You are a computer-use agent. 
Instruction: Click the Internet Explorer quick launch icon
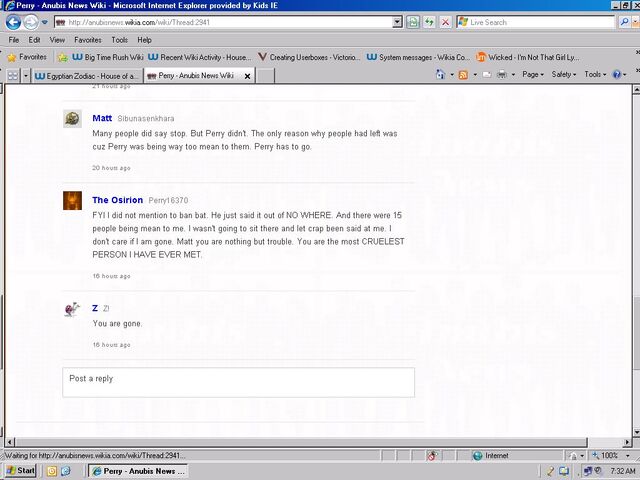pos(66,471)
